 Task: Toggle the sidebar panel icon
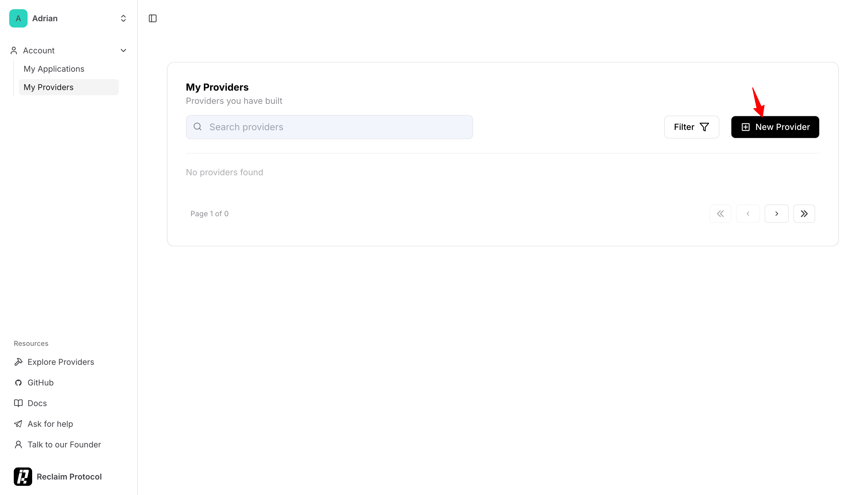click(x=152, y=18)
